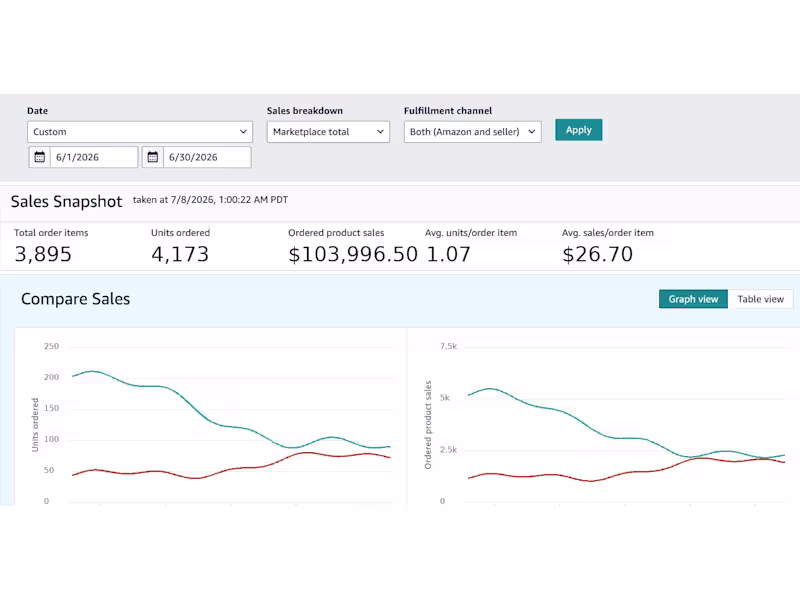Click the 6/1/2026 start date field
Screen dimensions: 800x600
94,157
